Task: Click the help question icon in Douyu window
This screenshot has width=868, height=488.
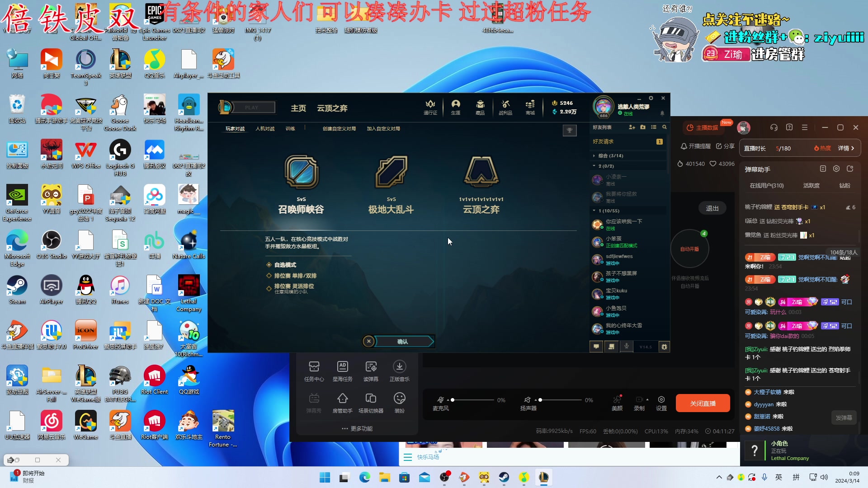Action: tap(789, 127)
